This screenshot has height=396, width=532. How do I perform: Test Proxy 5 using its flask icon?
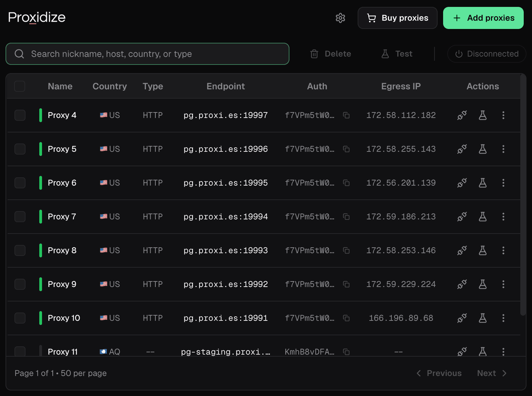pyautogui.click(x=483, y=149)
